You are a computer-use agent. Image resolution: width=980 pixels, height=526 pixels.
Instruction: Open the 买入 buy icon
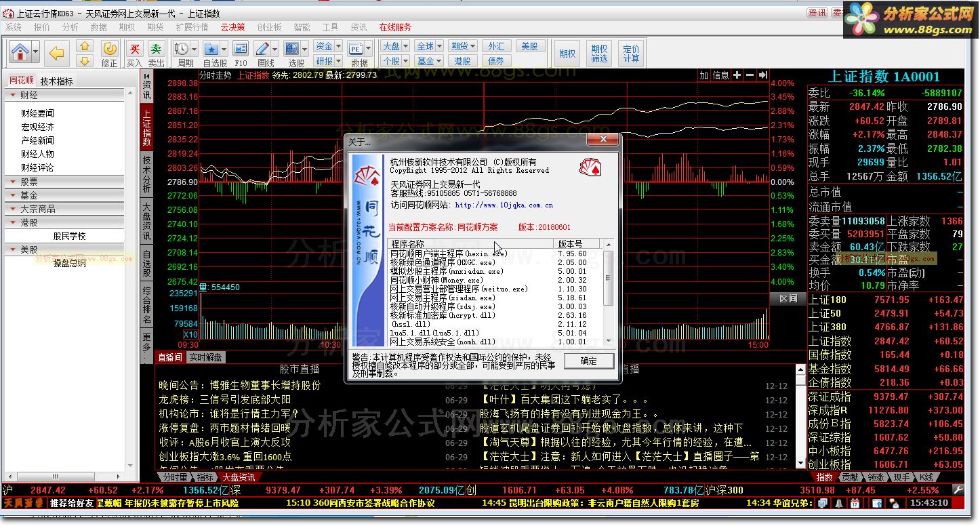tap(135, 54)
